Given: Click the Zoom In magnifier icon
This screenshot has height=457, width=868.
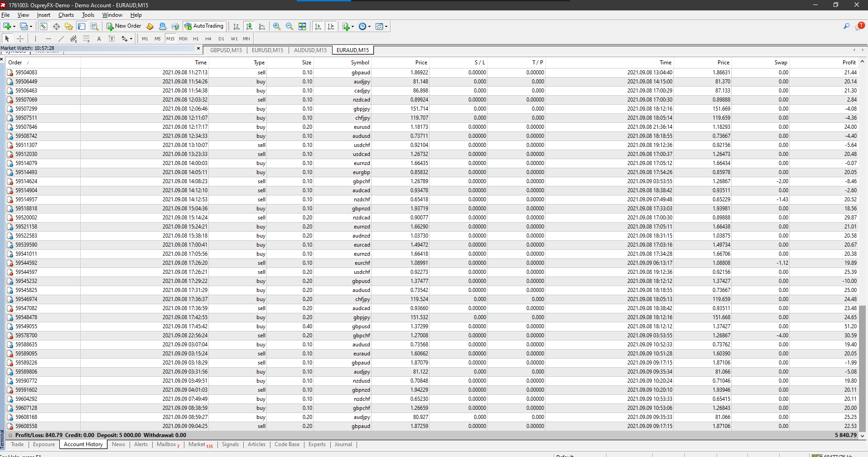Looking at the screenshot, I should tap(276, 26).
